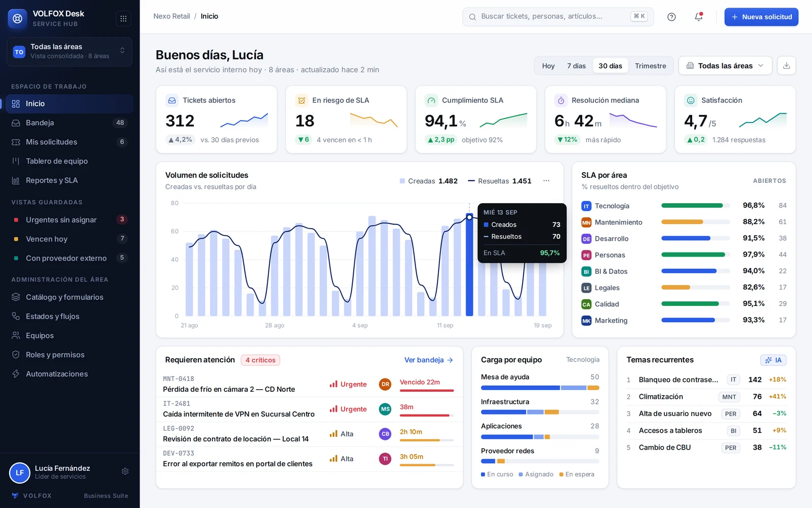Image resolution: width=812 pixels, height=508 pixels.
Task: Go to Mis solicitudes
Action: click(70, 142)
